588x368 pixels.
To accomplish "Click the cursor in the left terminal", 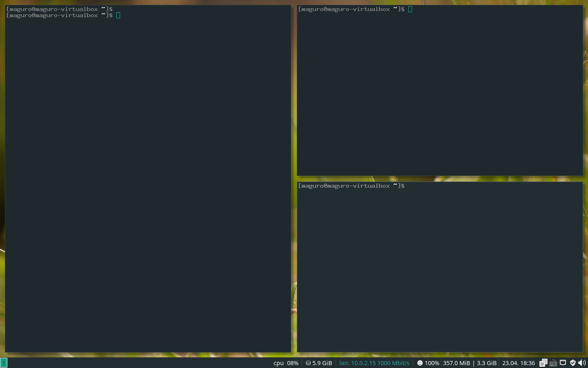I will point(118,16).
